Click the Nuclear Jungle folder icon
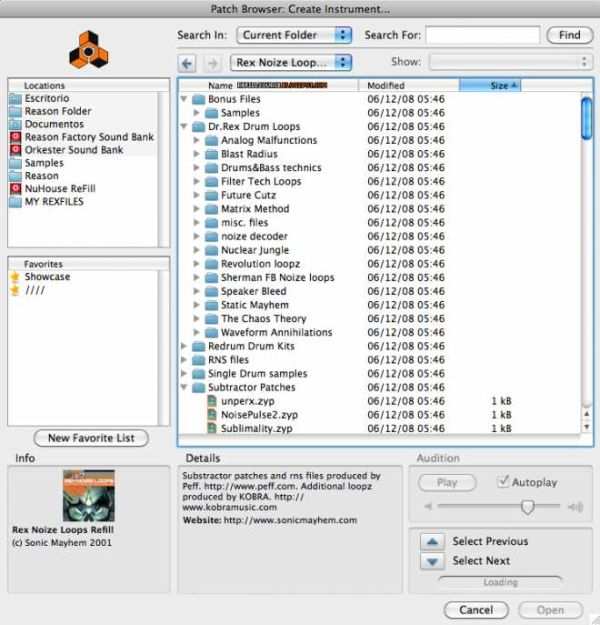Screen dimensions: 600x625 211,250
